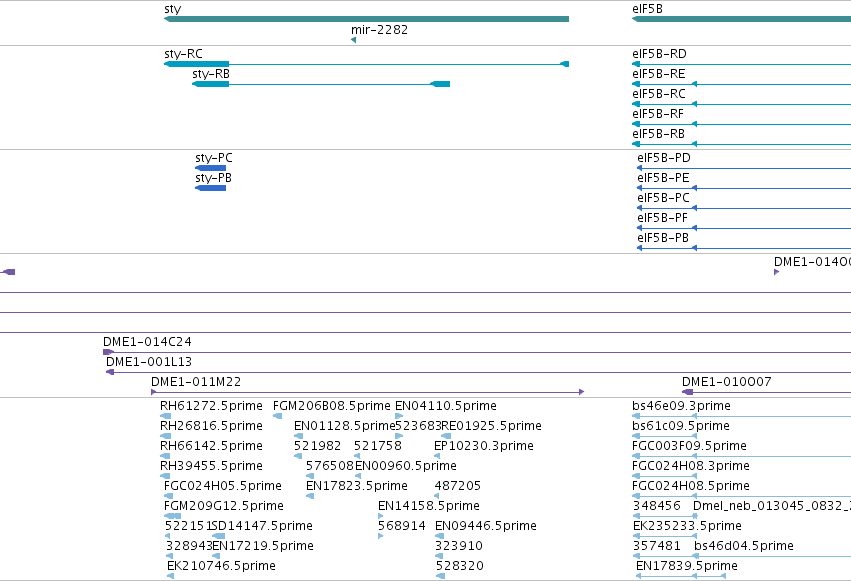This screenshot has width=851, height=581.
Task: Click the 522151 feature label
Action: [188, 526]
